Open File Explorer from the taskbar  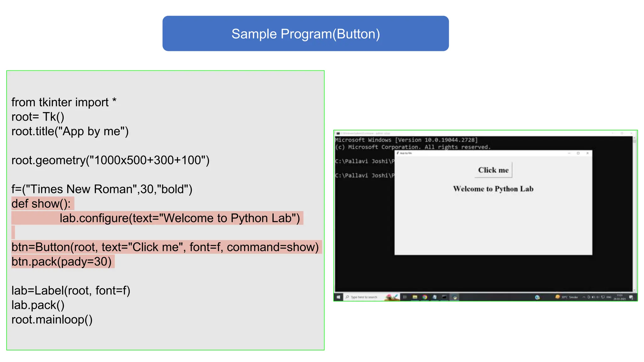click(x=415, y=297)
